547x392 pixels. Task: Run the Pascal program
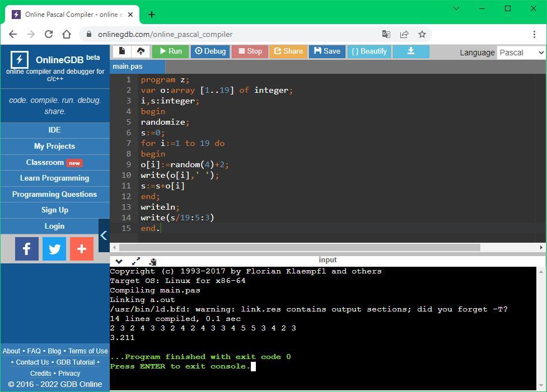point(171,51)
